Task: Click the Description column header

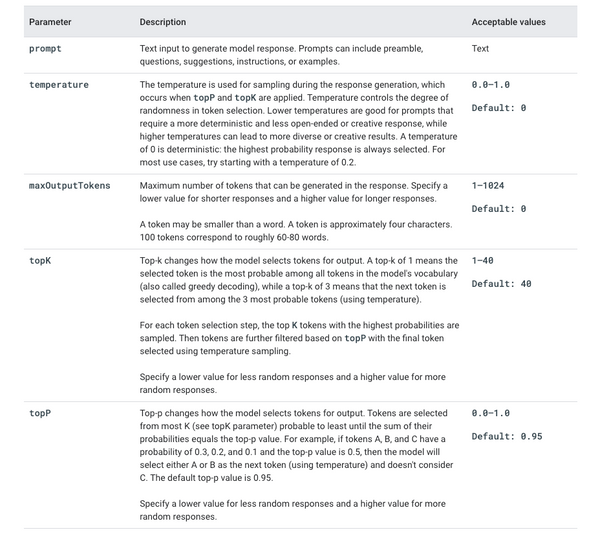Action: tap(163, 22)
